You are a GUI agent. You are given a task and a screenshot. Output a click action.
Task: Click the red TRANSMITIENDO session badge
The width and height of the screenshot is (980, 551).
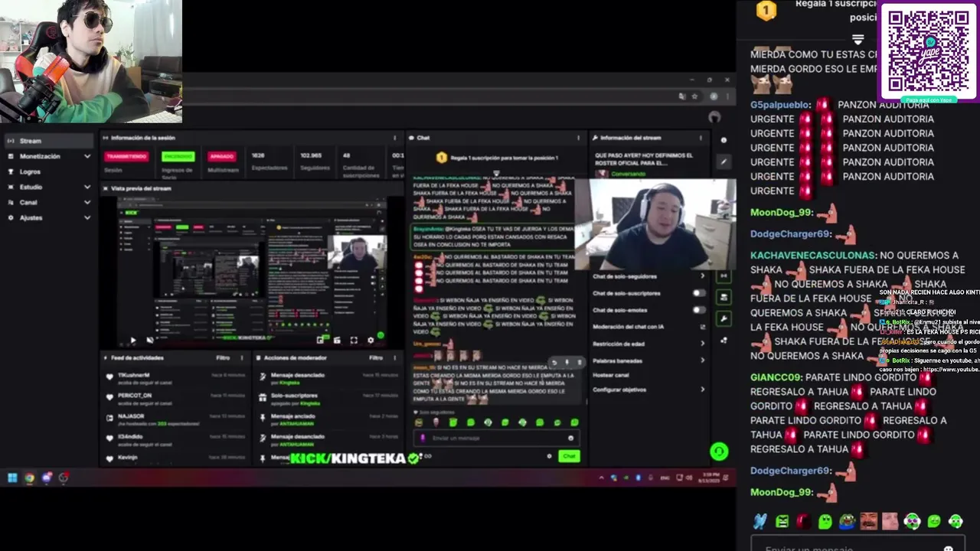click(x=126, y=156)
